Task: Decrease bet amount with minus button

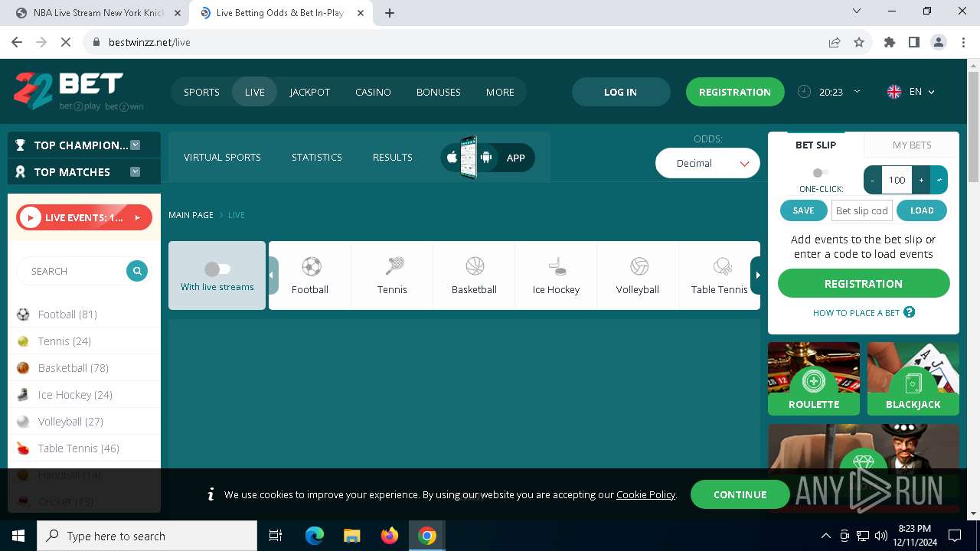Action: click(x=873, y=180)
